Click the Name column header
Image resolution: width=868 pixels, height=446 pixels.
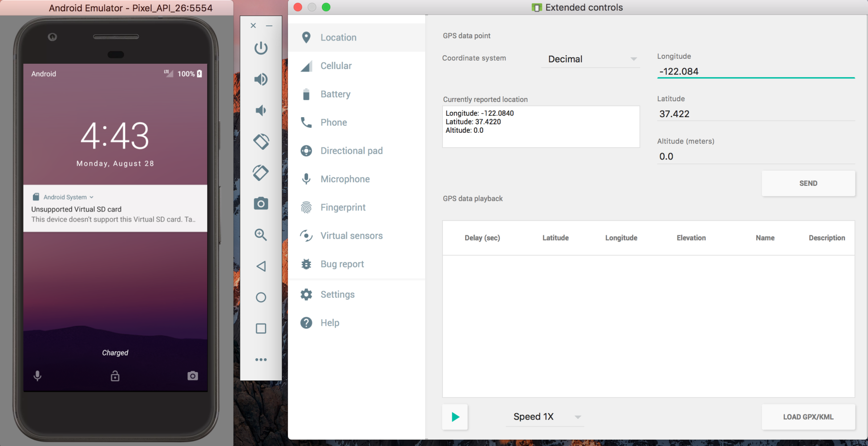point(765,238)
